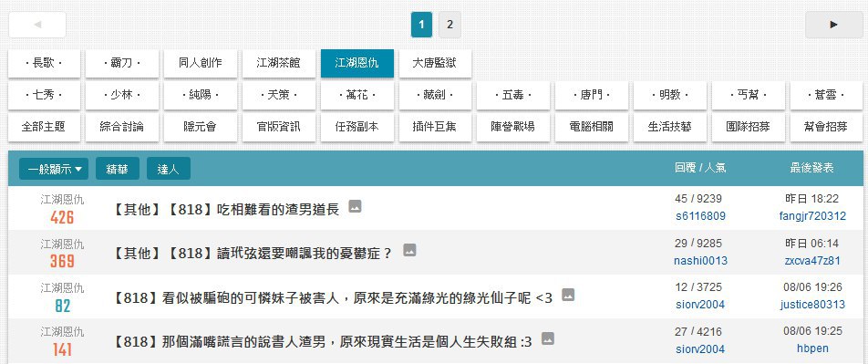868x364 pixels.
Task: Open the 蒼雲 class board
Action: coord(826,95)
